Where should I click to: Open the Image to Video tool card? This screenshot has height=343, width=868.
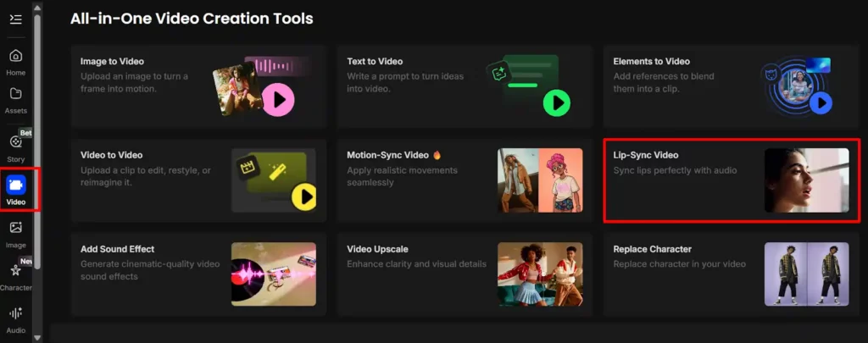pyautogui.click(x=198, y=86)
